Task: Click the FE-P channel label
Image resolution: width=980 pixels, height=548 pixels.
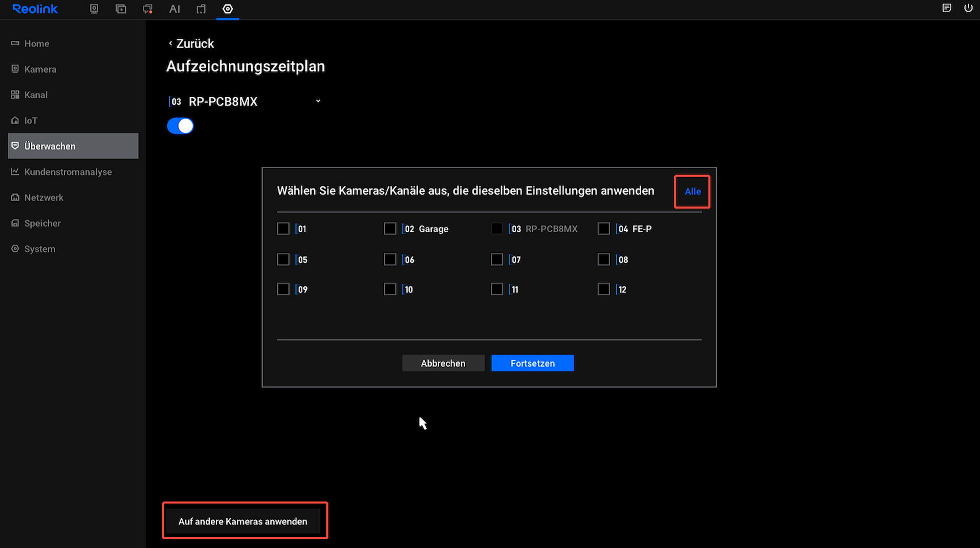Action: click(x=642, y=229)
